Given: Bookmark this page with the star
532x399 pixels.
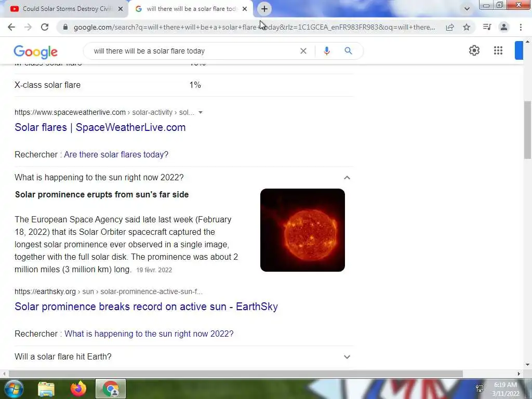Looking at the screenshot, I should pos(467,27).
